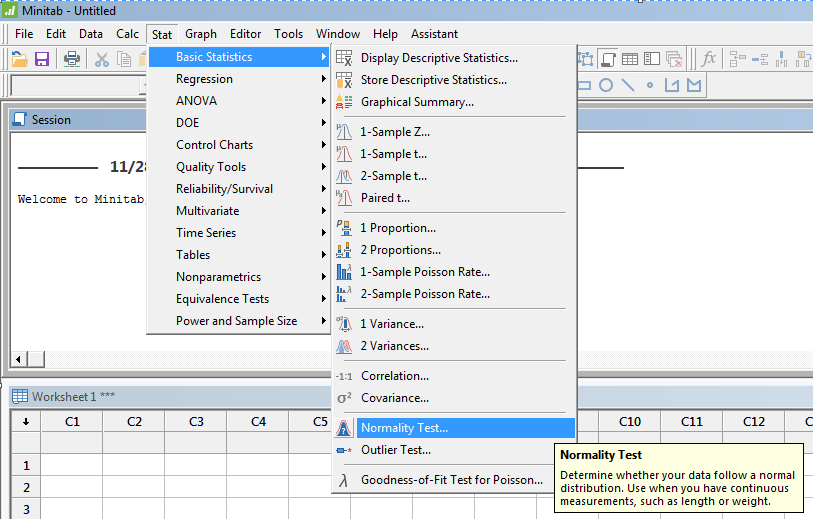Expand the Power and Sample Size submenu
This screenshot has width=813, height=519.
point(239,321)
